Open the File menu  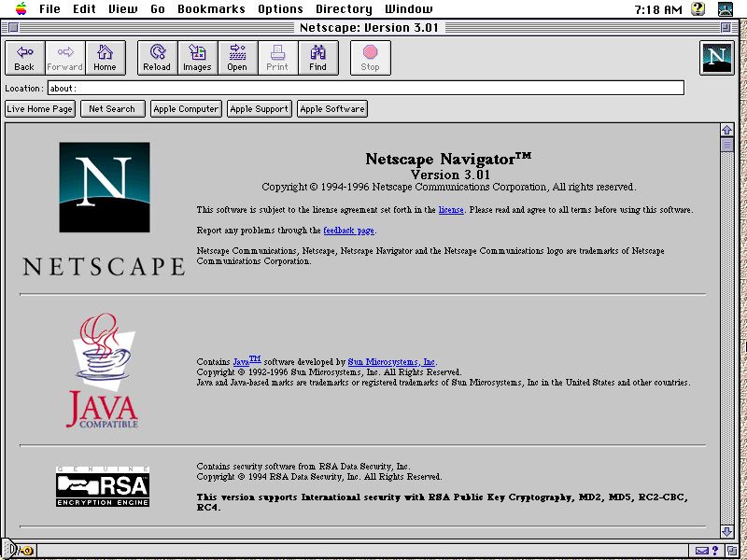49,8
